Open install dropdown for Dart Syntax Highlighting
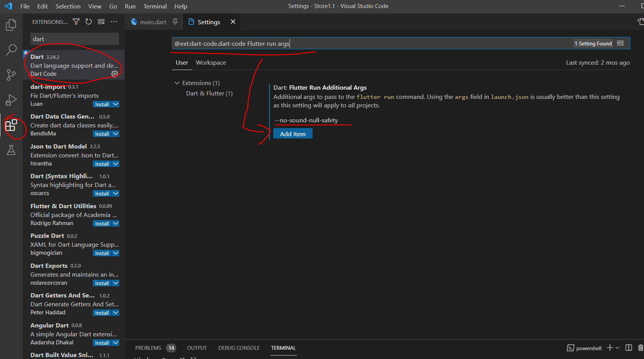 (x=115, y=194)
